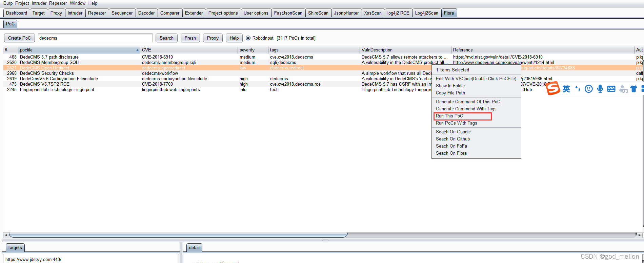Viewport: 644px width, 263px height.
Task: Switch to the Dashboard tab
Action: (17, 13)
